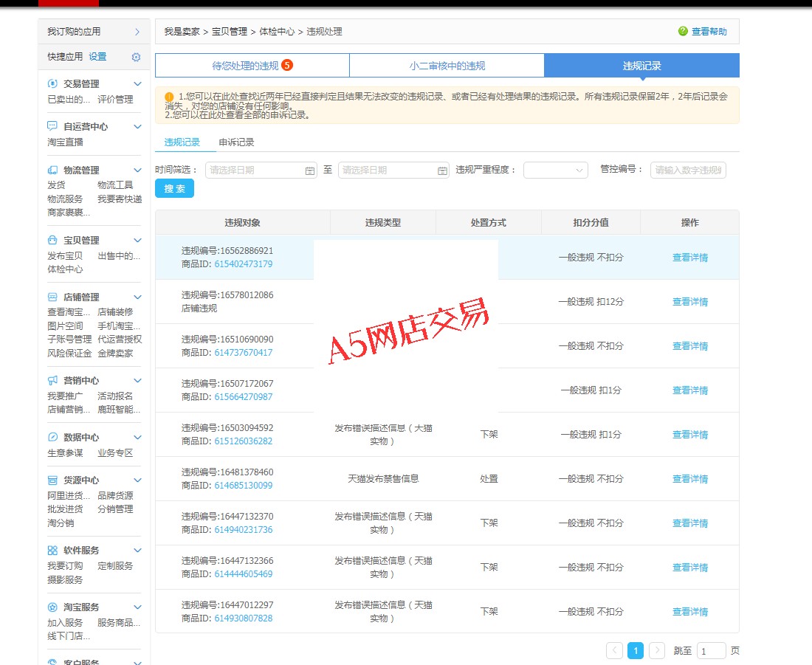Click the 自运营中心 chat icon
812x665 pixels.
52,126
